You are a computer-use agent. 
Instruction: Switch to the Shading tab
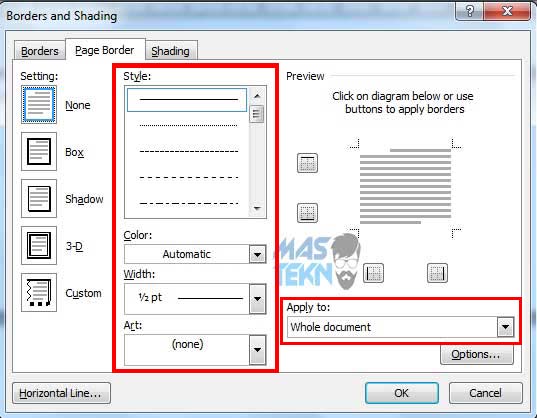click(x=171, y=51)
